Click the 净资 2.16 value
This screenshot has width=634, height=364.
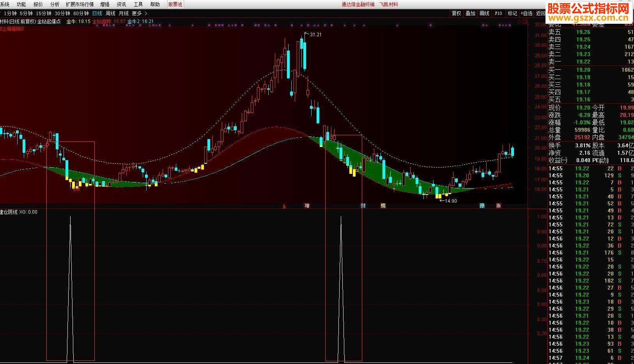[584, 153]
